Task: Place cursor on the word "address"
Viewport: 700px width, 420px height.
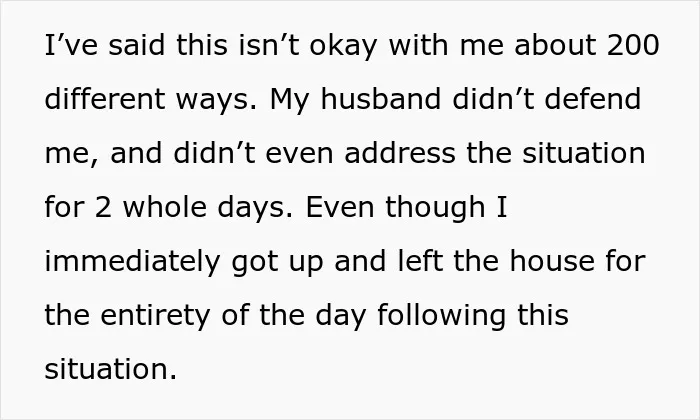Action: [400, 153]
